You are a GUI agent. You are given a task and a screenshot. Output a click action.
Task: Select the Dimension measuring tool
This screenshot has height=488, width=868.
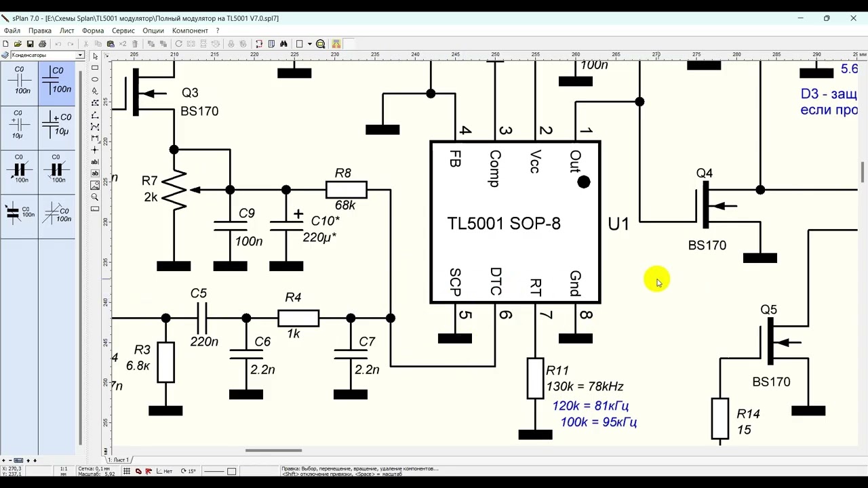pyautogui.click(x=95, y=138)
